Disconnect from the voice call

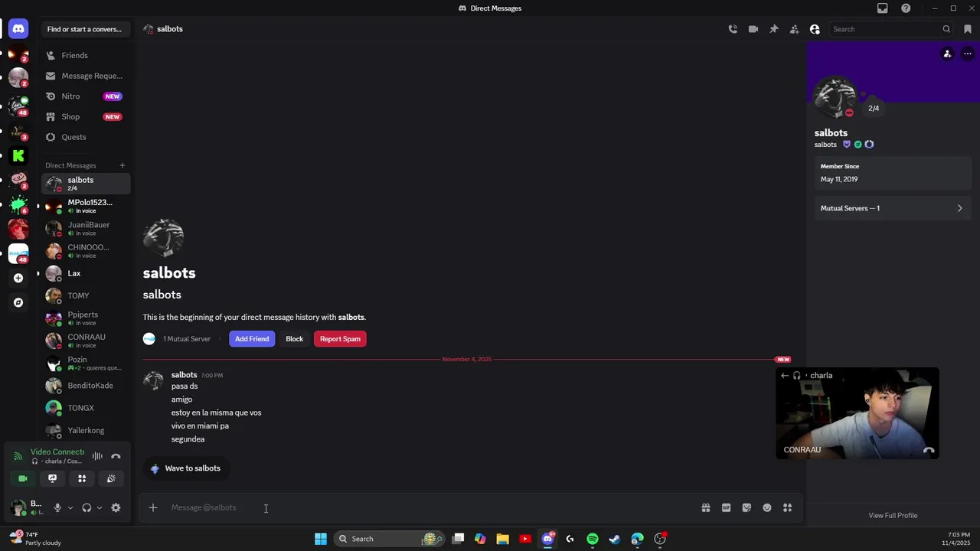116,457
